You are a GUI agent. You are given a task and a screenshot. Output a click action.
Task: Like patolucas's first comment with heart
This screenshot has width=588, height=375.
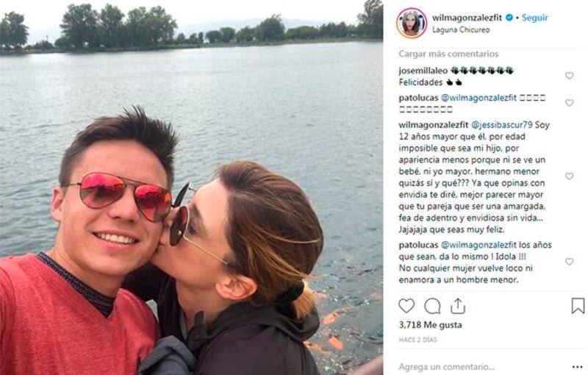(x=569, y=103)
